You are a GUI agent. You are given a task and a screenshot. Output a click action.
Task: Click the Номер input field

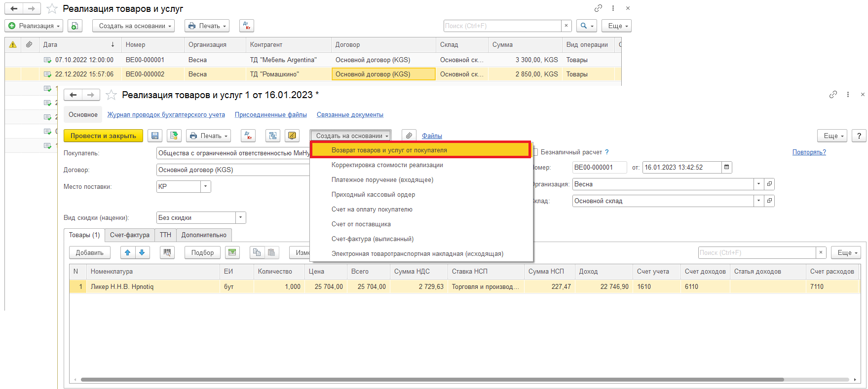coord(600,167)
